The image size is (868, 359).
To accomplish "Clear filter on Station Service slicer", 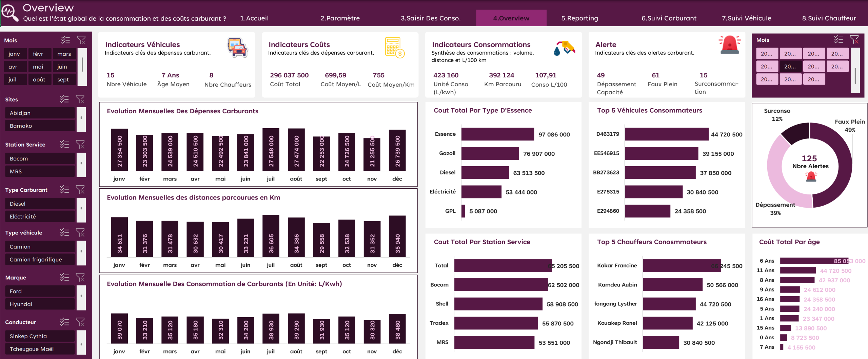I will point(80,144).
